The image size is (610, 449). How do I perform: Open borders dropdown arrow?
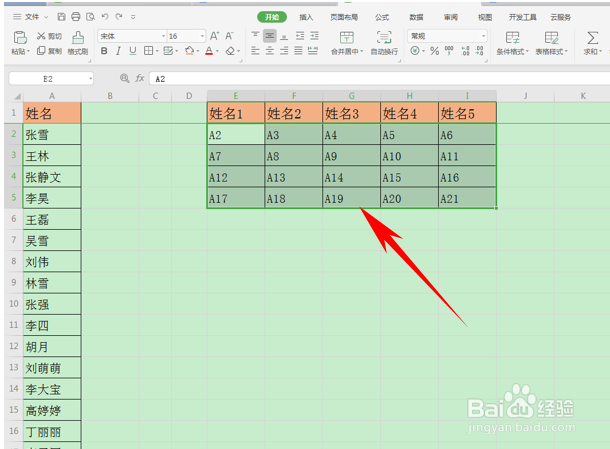[157, 51]
